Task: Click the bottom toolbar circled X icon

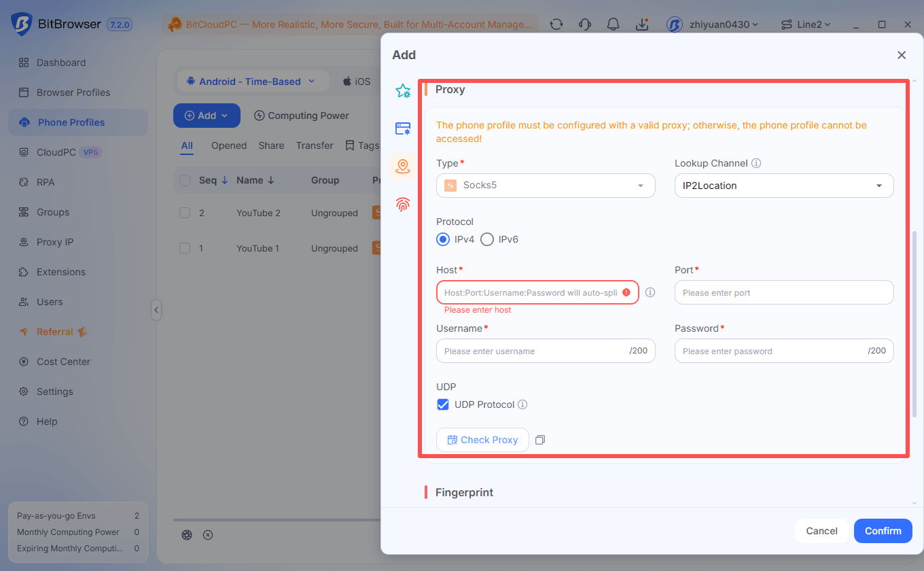Action: [x=208, y=535]
